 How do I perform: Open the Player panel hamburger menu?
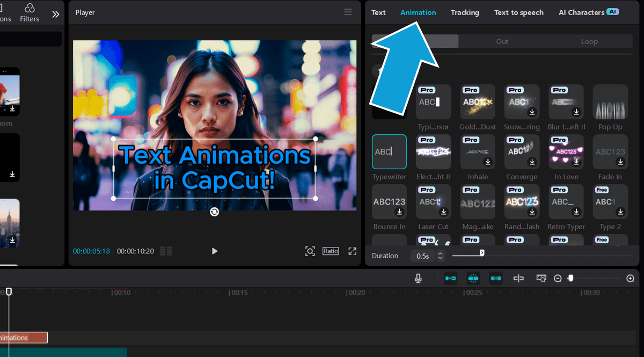(348, 12)
